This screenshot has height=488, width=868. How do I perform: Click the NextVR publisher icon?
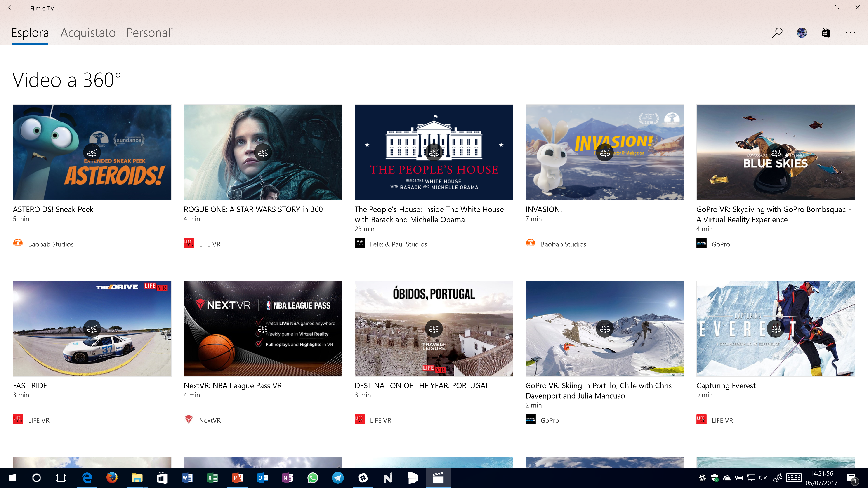point(189,419)
